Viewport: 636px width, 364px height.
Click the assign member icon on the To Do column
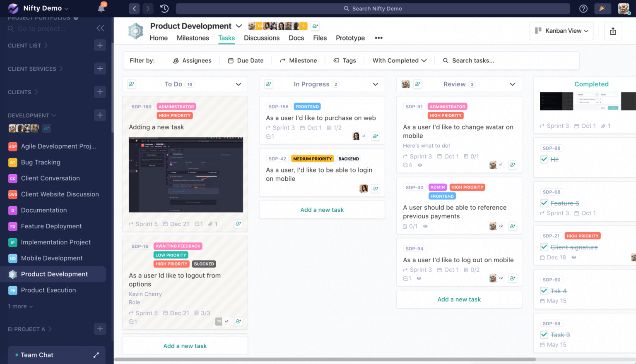[x=131, y=84]
